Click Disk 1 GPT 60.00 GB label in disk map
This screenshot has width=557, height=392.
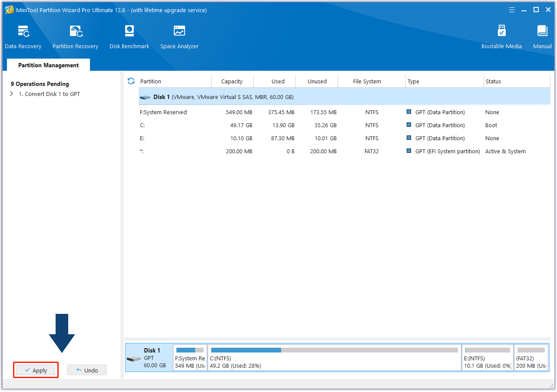tap(155, 358)
